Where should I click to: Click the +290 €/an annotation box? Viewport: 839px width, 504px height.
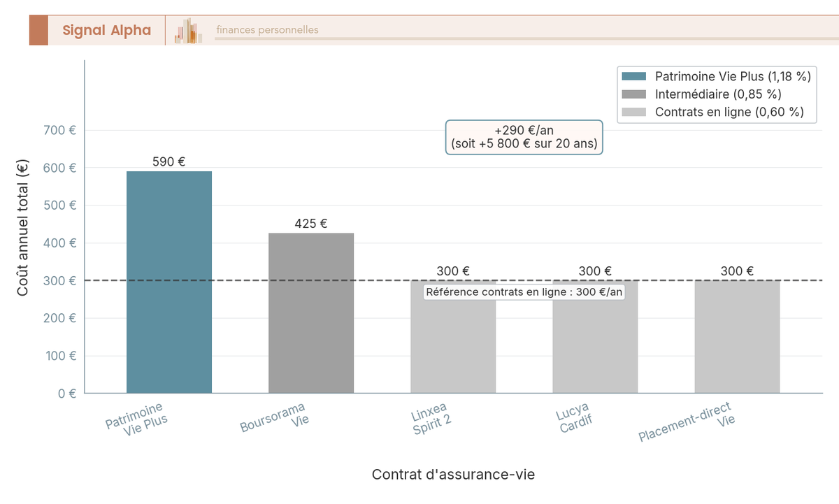pos(524,137)
